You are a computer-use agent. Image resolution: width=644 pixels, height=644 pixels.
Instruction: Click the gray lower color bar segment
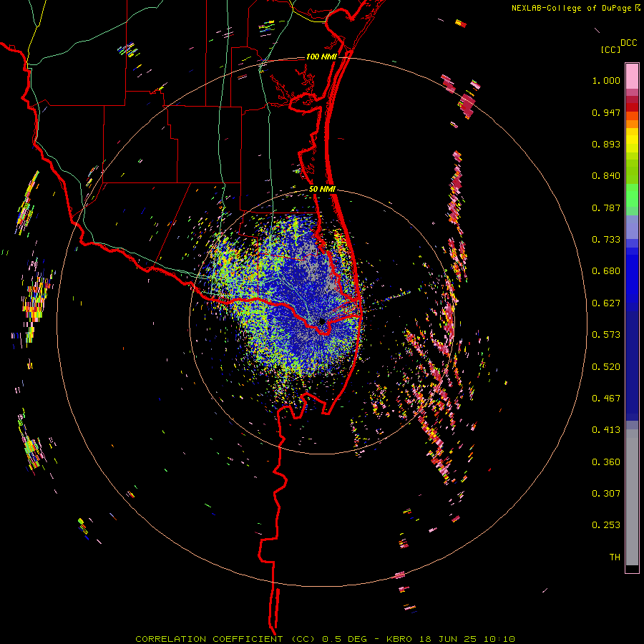pos(632,497)
